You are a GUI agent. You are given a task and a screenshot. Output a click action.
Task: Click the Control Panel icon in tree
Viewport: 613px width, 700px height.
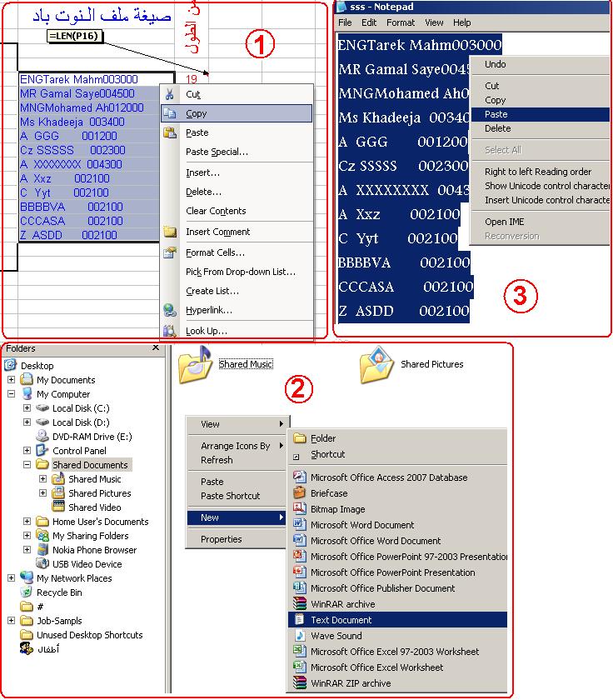[42, 451]
